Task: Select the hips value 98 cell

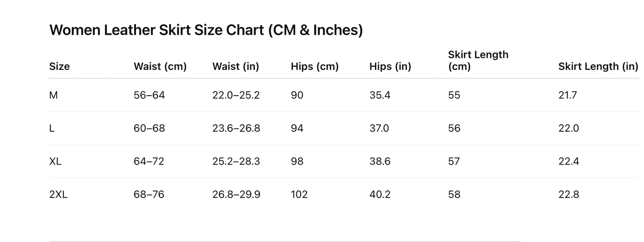Action: [x=297, y=161]
